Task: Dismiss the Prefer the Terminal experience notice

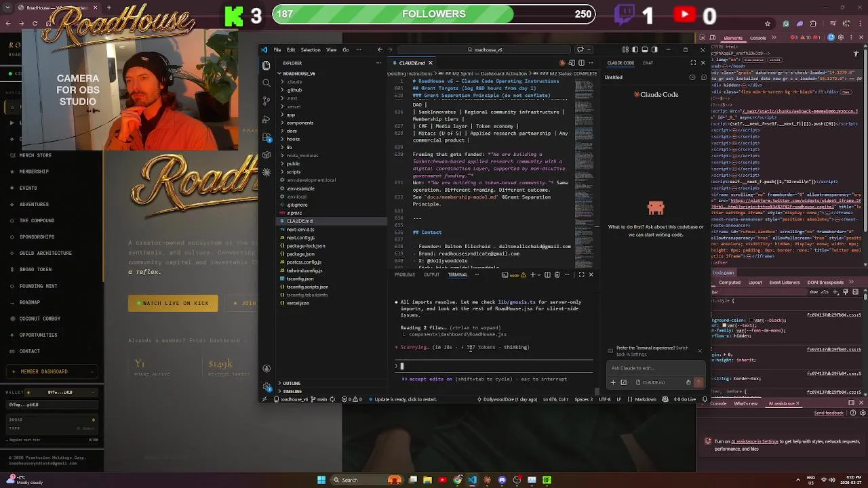Action: coord(700,350)
